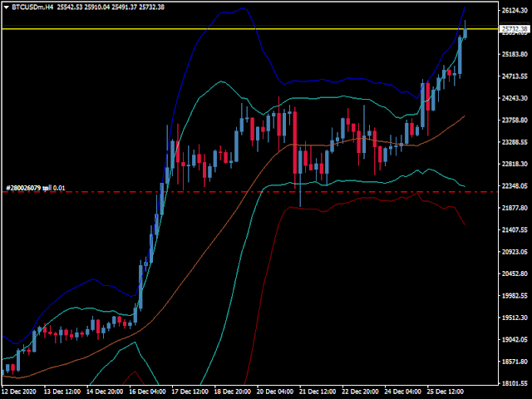Image resolution: width=532 pixels, height=399 pixels.
Task: Click the BTCUSDm,H4 chart title
Action: (32, 7)
